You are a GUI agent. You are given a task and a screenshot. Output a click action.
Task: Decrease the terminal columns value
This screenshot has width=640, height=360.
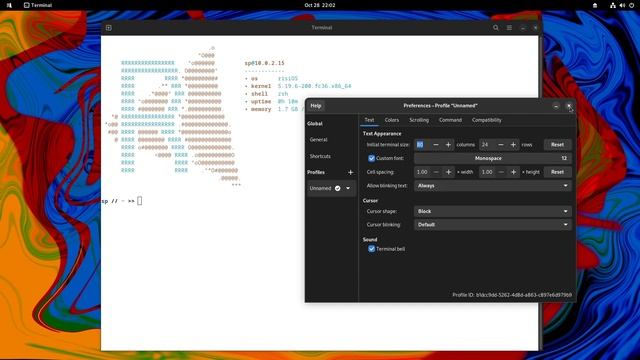(436, 144)
